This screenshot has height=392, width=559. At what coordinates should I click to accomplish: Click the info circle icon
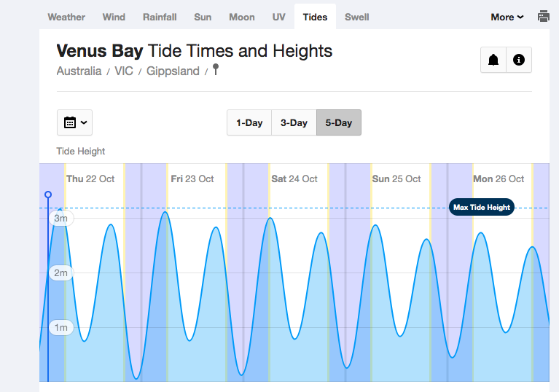pyautogui.click(x=519, y=60)
